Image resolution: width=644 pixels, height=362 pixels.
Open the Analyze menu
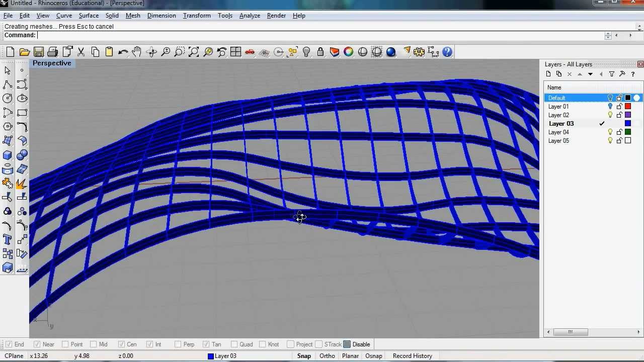coord(250,16)
